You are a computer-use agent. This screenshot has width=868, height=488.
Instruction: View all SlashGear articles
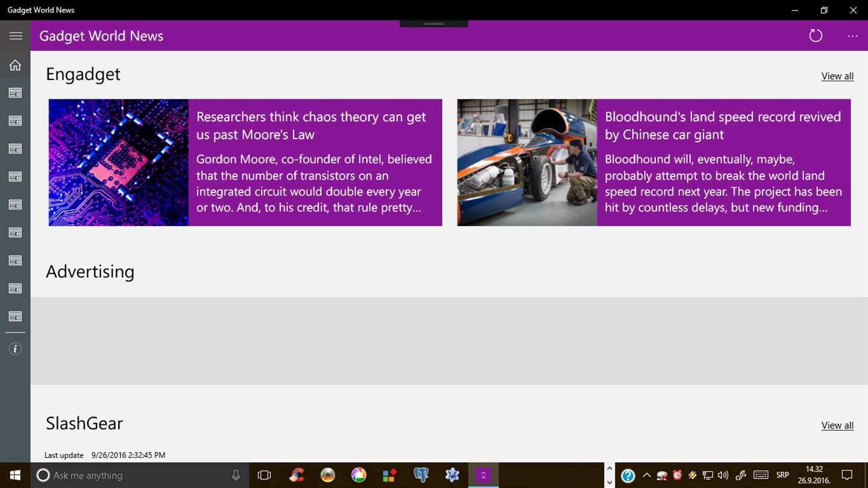837,425
